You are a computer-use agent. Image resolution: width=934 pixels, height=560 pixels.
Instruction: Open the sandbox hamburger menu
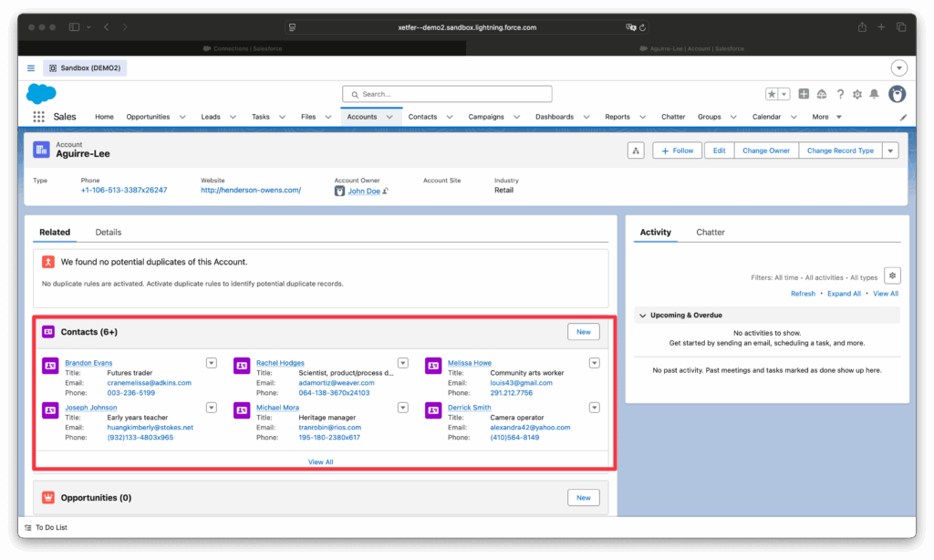click(x=31, y=68)
